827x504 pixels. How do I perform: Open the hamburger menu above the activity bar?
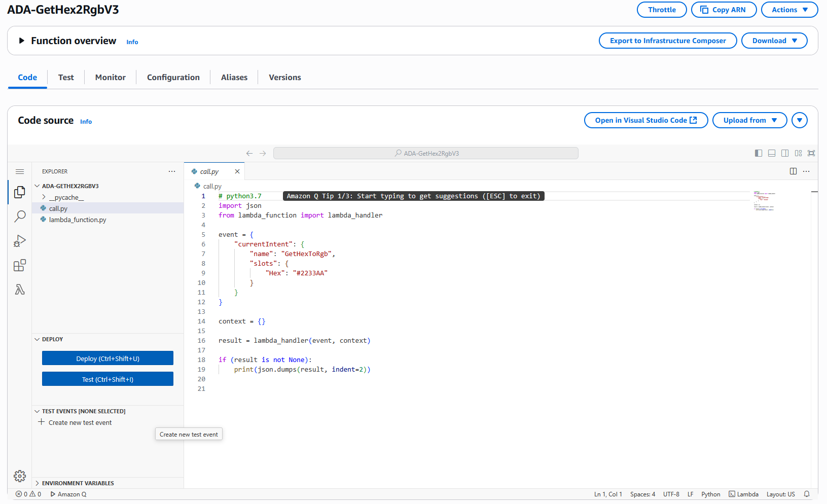[20, 171]
